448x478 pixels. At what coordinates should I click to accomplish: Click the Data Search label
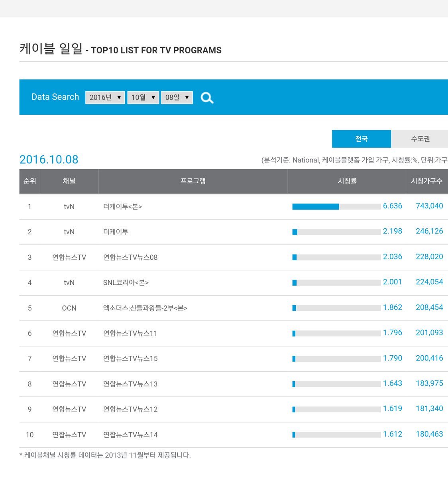pyautogui.click(x=55, y=97)
